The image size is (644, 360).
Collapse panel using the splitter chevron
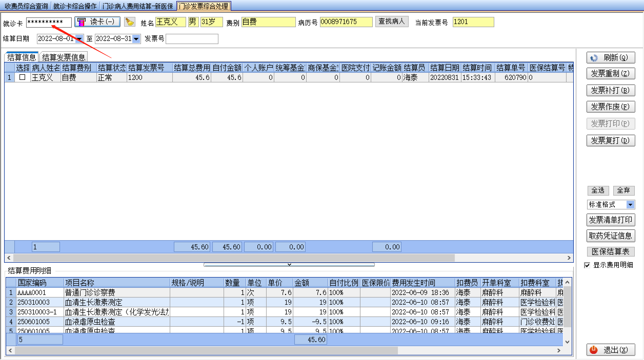[289, 265]
